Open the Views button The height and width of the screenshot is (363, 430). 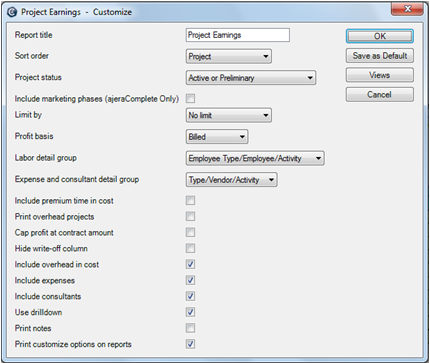tap(380, 75)
